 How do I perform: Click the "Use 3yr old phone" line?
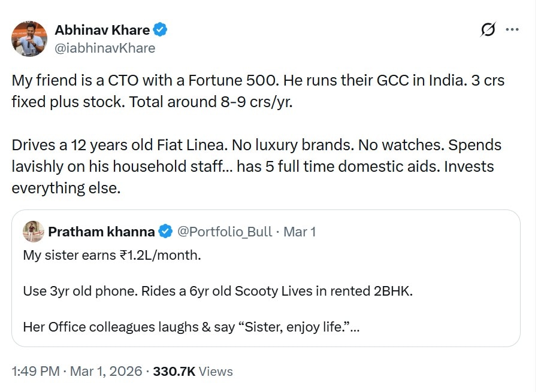point(218,291)
